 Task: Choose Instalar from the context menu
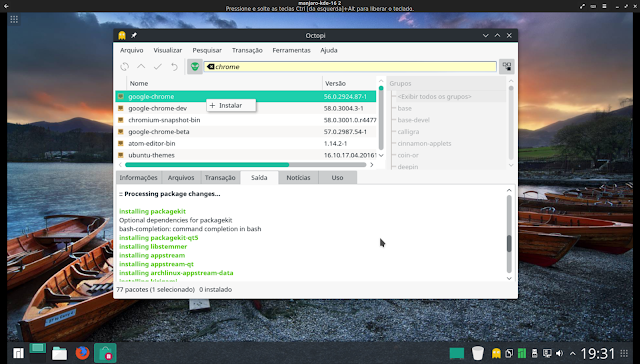tap(231, 105)
